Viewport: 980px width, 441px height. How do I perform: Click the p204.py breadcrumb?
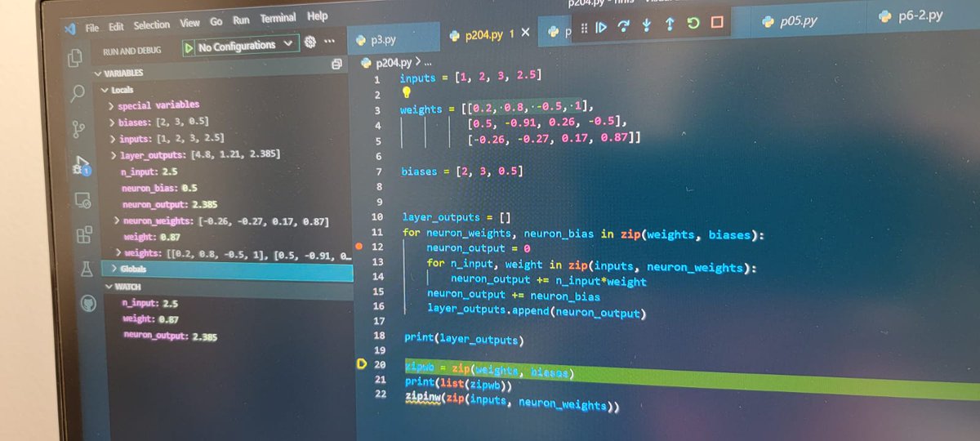click(x=394, y=62)
